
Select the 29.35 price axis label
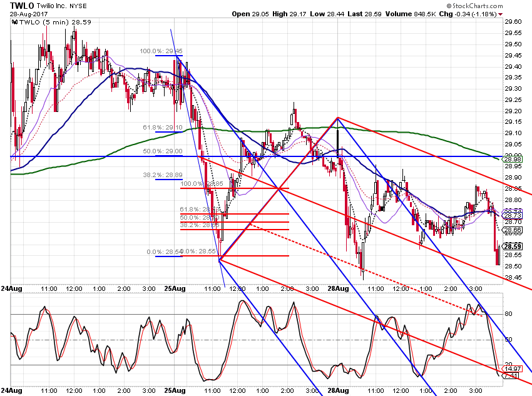tap(513, 78)
